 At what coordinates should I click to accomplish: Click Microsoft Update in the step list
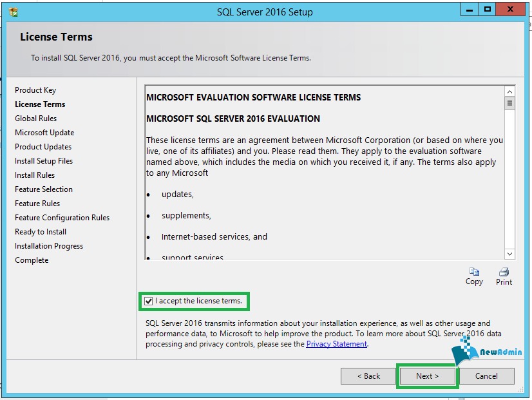pyautogui.click(x=44, y=133)
